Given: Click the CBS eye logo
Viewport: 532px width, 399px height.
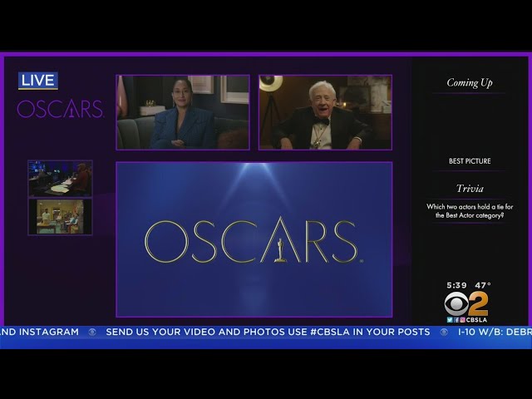Looking at the screenshot, I should pos(456,303).
